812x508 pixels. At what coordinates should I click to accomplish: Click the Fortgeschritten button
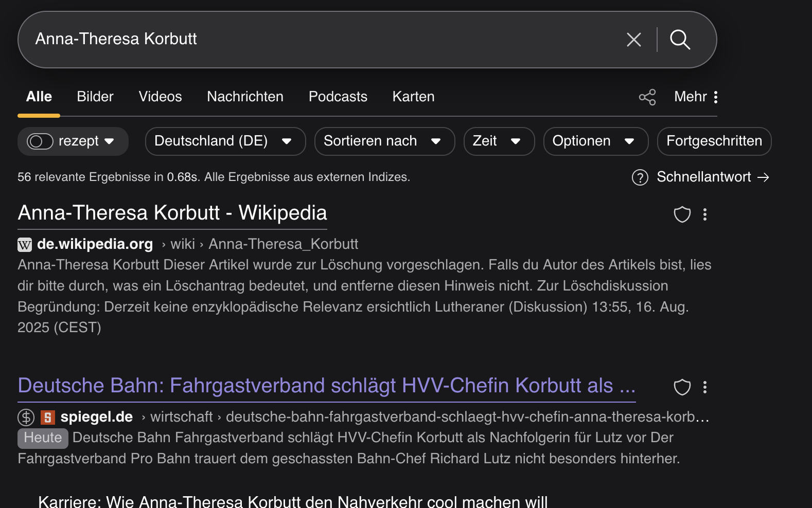[714, 141]
